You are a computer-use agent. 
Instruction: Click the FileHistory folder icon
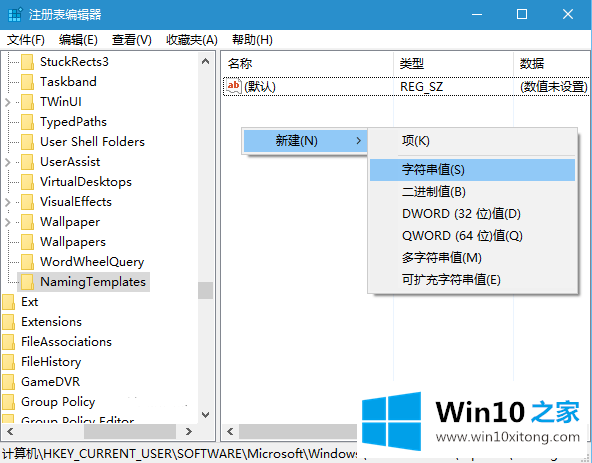(8, 362)
